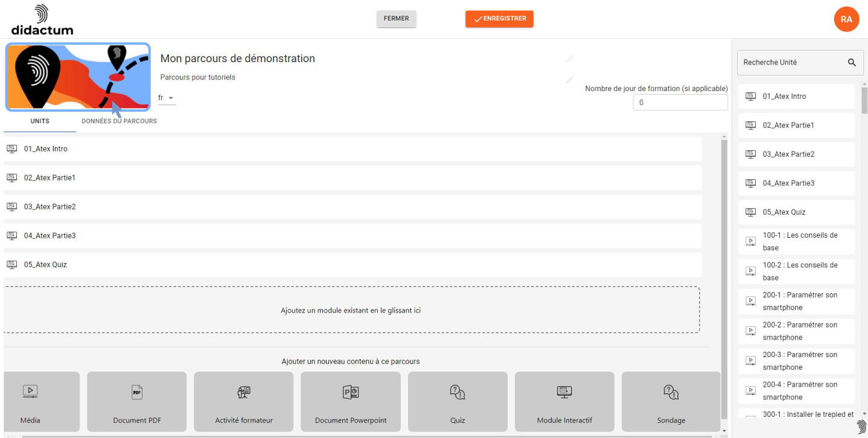Click the right sidebar vertical scrollbar

coord(864,100)
